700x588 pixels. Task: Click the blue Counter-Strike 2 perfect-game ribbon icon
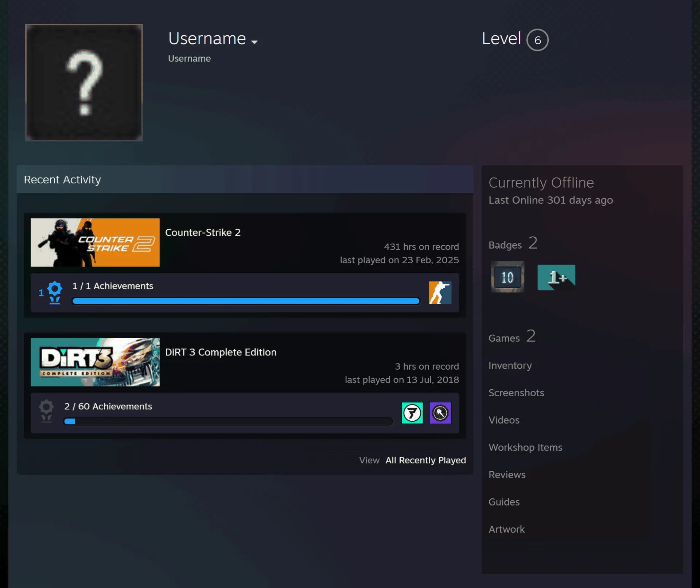54,292
